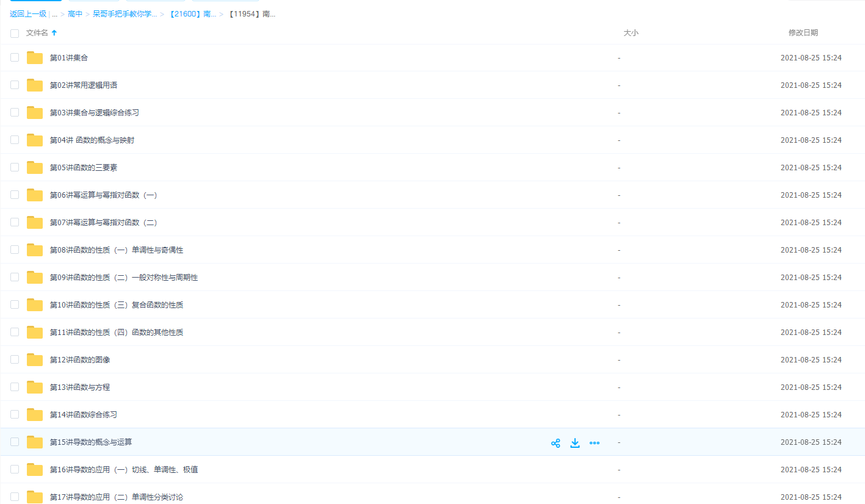This screenshot has width=865, height=504.
Task: Open the 第16讲导数的应用（一）folder name
Action: click(123, 470)
